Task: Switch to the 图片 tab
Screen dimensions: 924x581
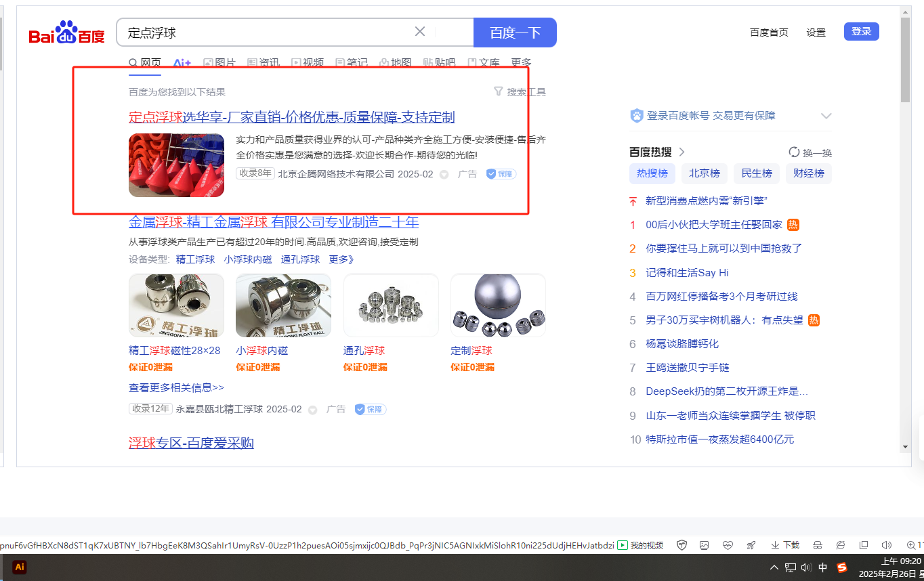Action: (x=219, y=62)
